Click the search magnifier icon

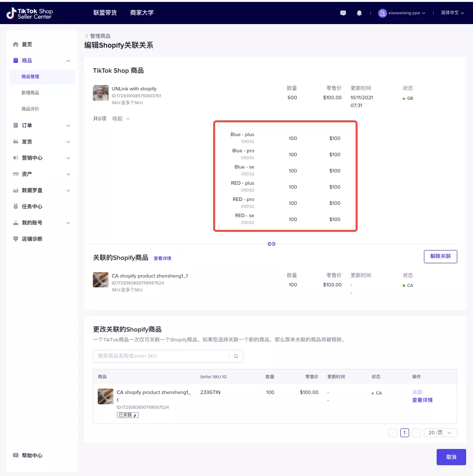click(236, 357)
